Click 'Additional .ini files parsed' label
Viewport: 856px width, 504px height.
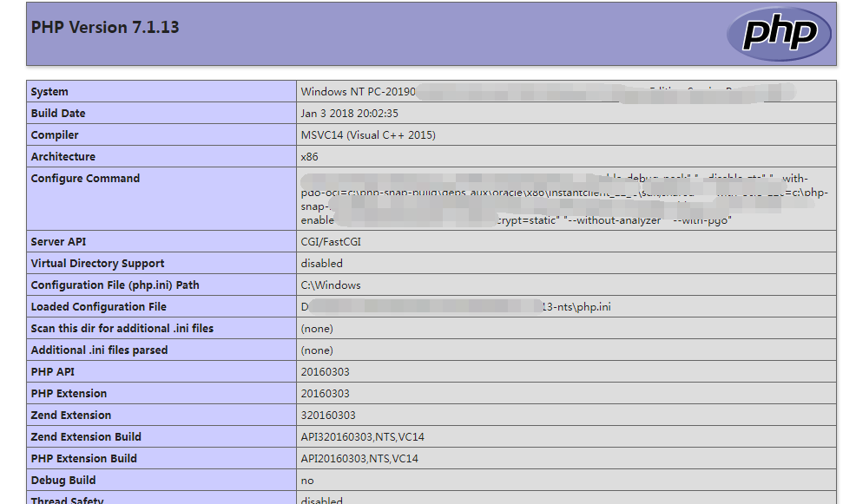point(99,350)
